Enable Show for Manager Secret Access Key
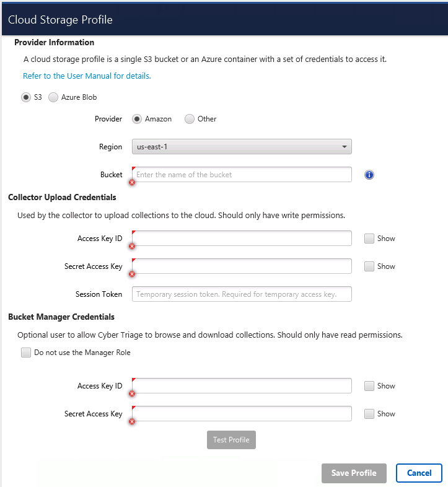This screenshot has height=487, width=448. coord(369,414)
